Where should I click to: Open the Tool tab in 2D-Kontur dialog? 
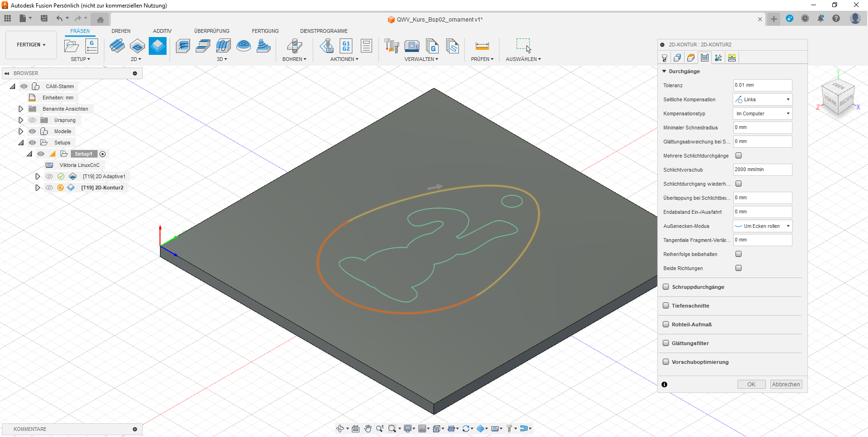tap(664, 58)
